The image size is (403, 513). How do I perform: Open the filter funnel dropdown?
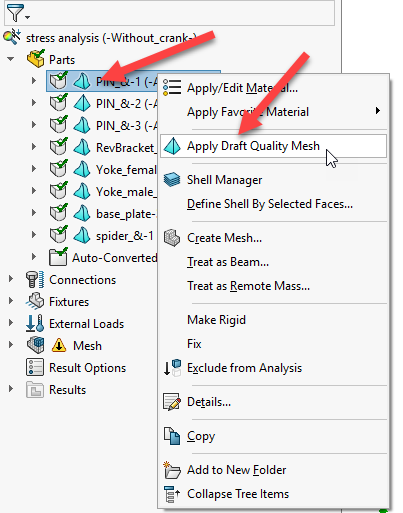(x=18, y=13)
